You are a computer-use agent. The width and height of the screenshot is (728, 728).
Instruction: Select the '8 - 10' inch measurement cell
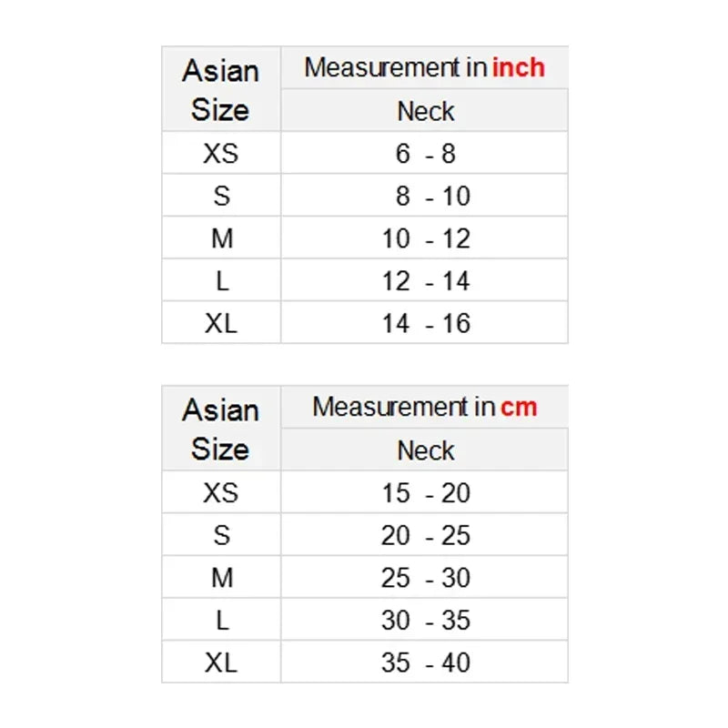point(425,196)
